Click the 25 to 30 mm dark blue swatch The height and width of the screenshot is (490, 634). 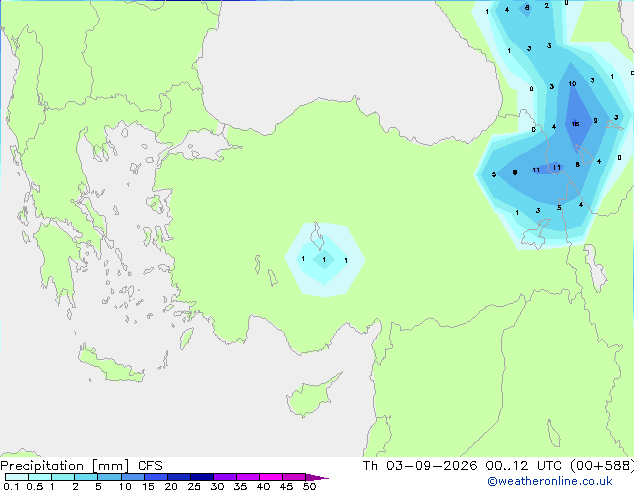coord(201,477)
